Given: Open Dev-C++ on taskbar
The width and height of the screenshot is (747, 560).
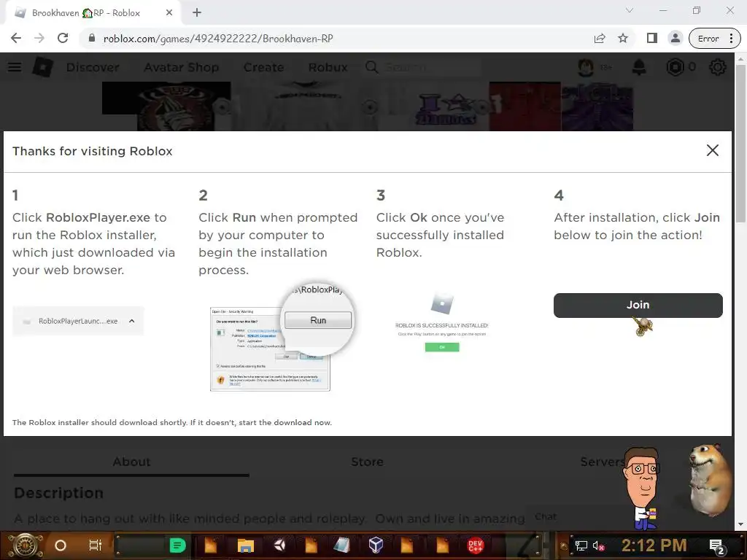Looking at the screenshot, I should click(476, 545).
